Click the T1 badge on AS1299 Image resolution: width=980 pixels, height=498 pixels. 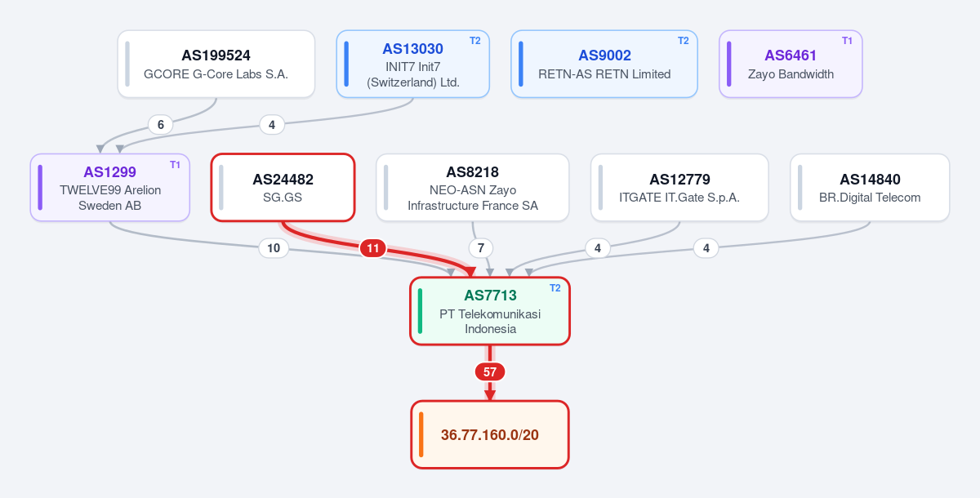175,165
